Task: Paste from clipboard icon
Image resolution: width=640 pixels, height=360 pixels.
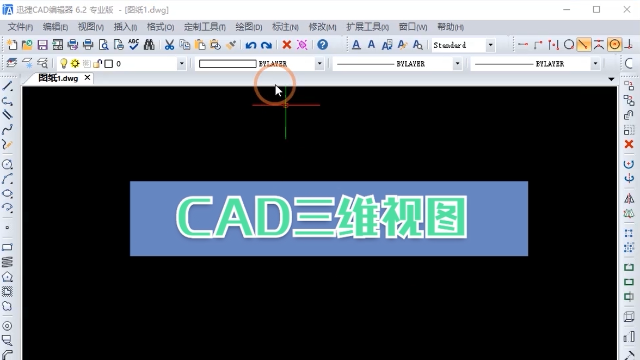Action: (200, 45)
